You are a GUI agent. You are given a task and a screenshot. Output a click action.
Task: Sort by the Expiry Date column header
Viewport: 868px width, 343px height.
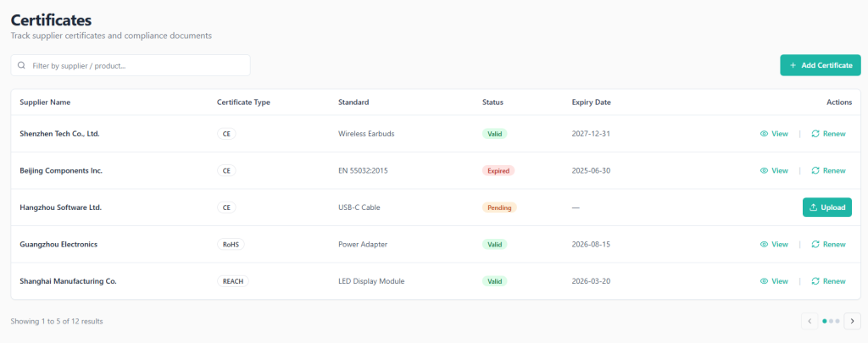tap(591, 102)
